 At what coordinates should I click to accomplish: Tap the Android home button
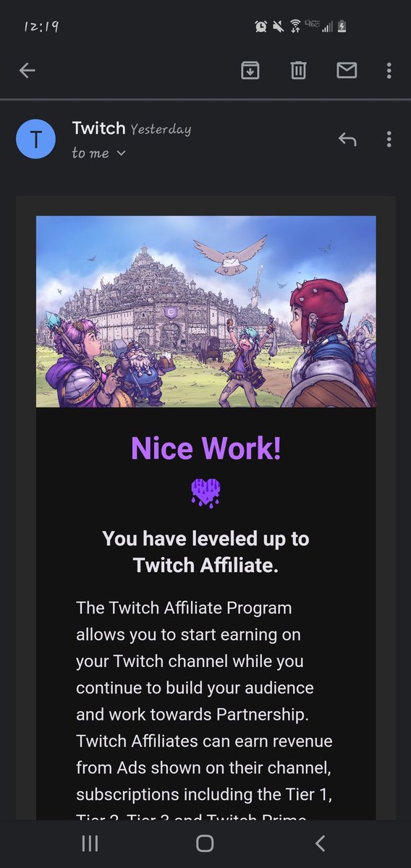click(x=205, y=843)
